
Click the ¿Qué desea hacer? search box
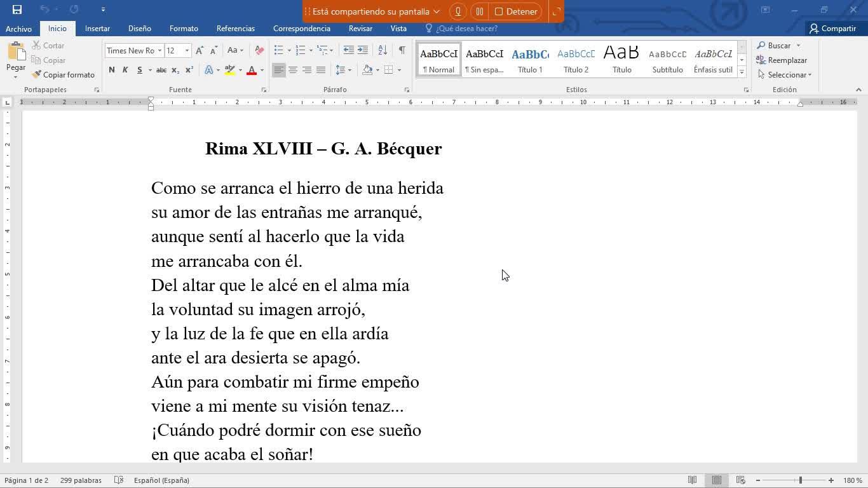[x=461, y=29]
